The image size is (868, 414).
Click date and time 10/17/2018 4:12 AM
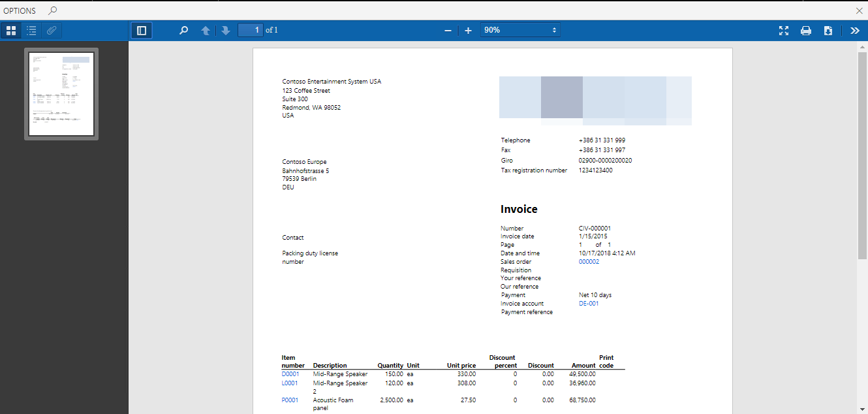tap(607, 253)
